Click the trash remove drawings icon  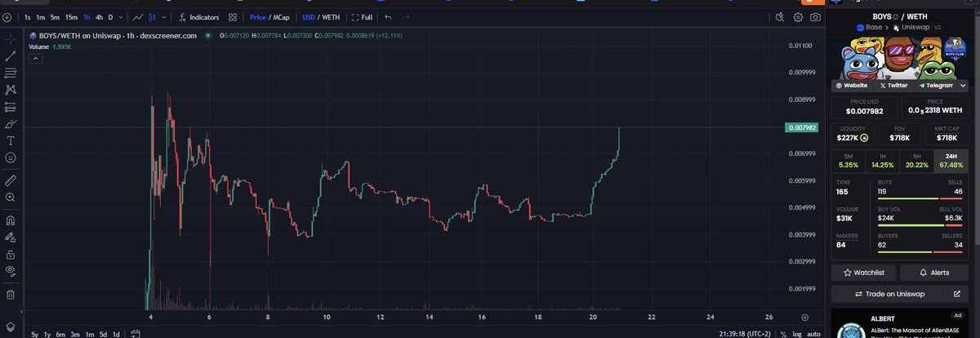(x=11, y=294)
